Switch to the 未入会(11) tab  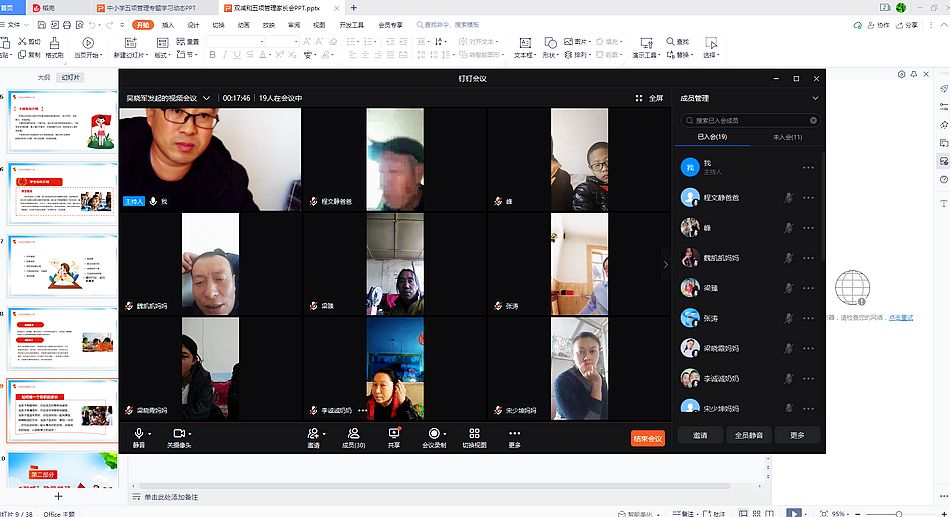pyautogui.click(x=782, y=137)
